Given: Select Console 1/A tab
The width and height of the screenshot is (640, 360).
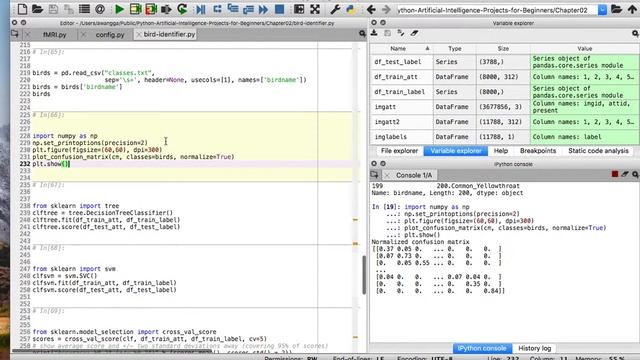Looking at the screenshot, I should [x=414, y=175].
